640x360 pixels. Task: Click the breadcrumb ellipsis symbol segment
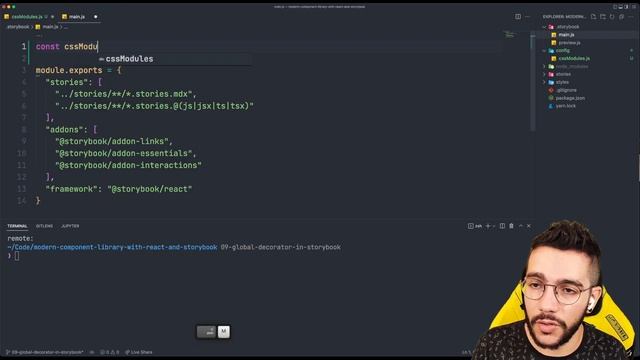click(66, 27)
